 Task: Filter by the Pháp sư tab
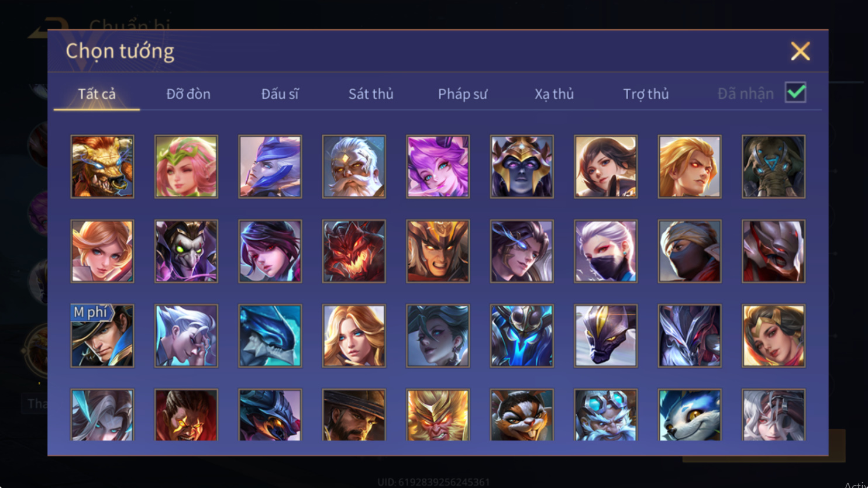(463, 94)
